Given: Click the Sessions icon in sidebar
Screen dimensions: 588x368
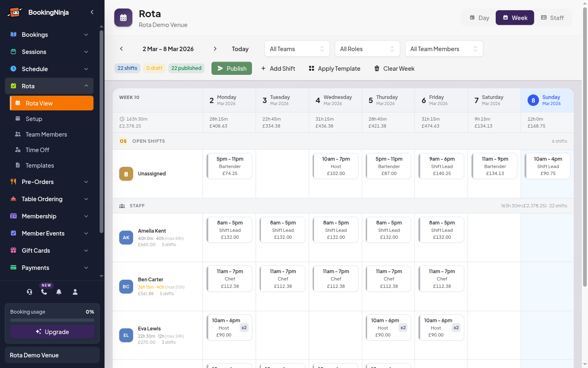Looking at the screenshot, I should (x=13, y=52).
